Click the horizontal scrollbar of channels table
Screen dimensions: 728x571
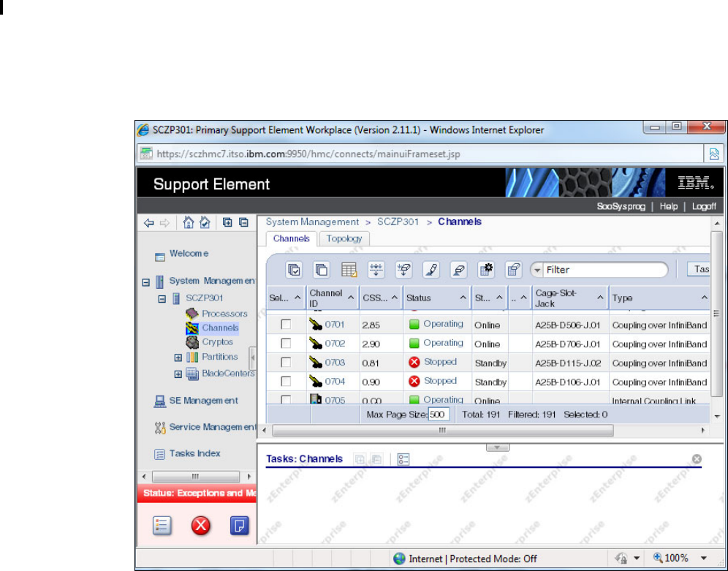pos(442,431)
